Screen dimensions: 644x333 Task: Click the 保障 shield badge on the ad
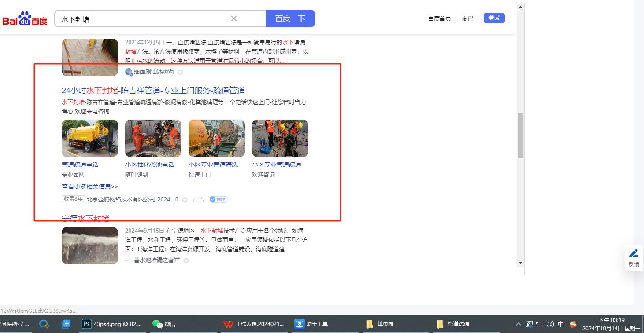[x=218, y=199]
